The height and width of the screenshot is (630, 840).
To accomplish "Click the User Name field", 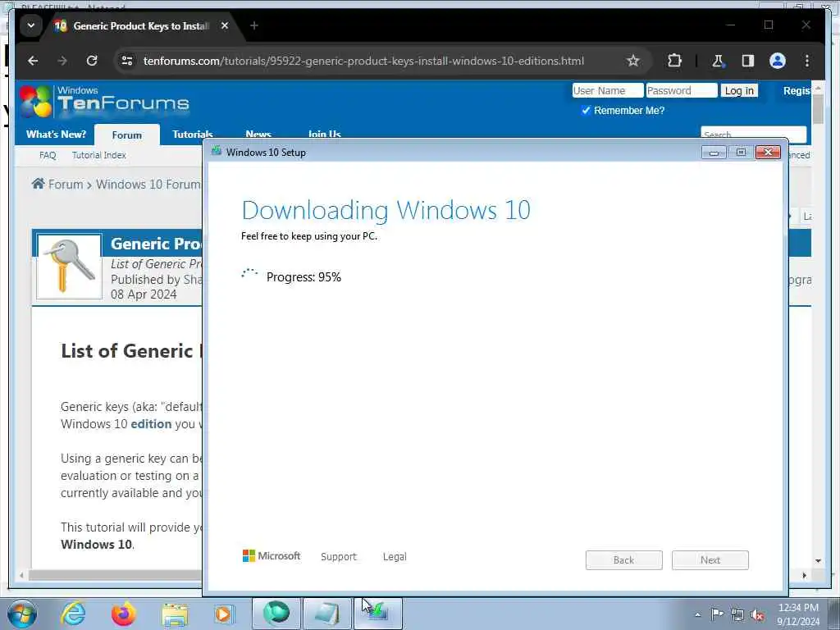I will tap(608, 90).
